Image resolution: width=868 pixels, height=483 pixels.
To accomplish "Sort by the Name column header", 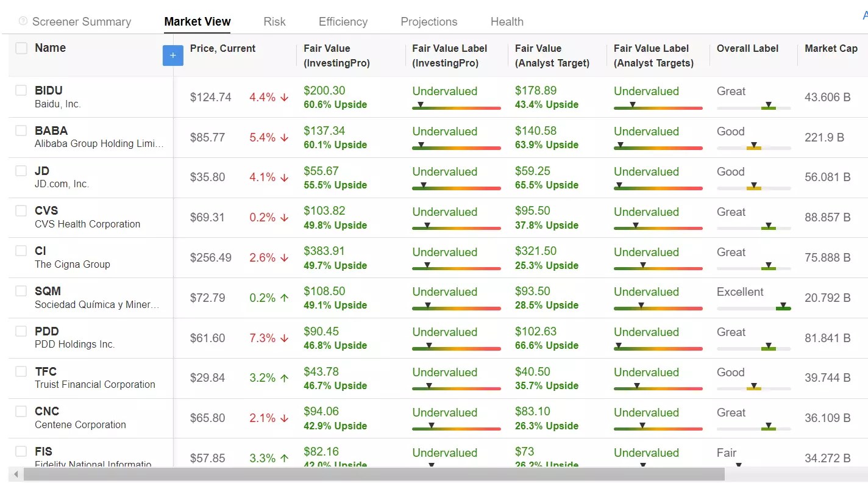I will point(50,48).
